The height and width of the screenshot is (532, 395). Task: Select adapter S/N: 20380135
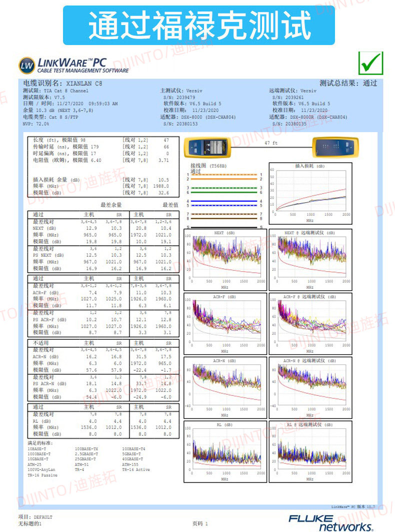tap(289, 124)
